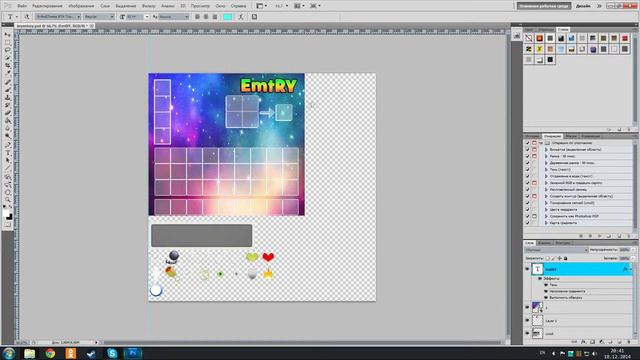Delete the action using the Actions panel trash
Screen dimensions: 640x360
coord(629,236)
